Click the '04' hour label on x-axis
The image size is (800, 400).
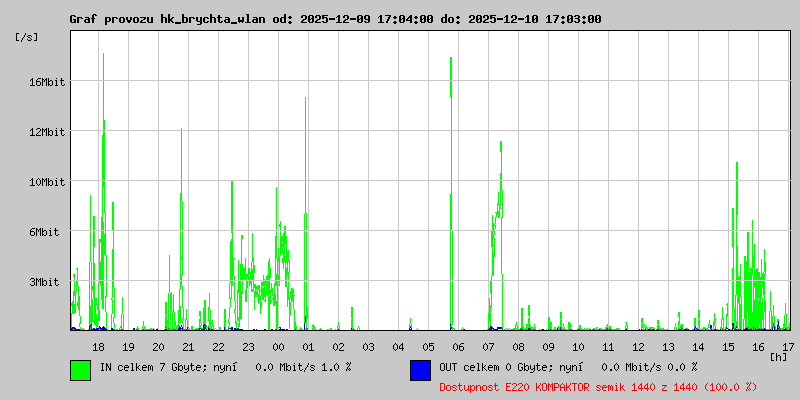pos(398,347)
